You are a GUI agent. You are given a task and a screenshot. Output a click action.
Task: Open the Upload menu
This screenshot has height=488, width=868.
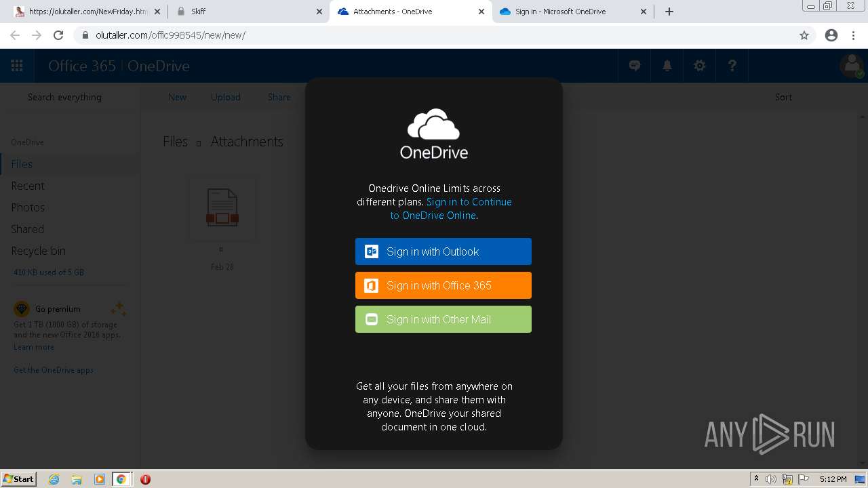(226, 97)
